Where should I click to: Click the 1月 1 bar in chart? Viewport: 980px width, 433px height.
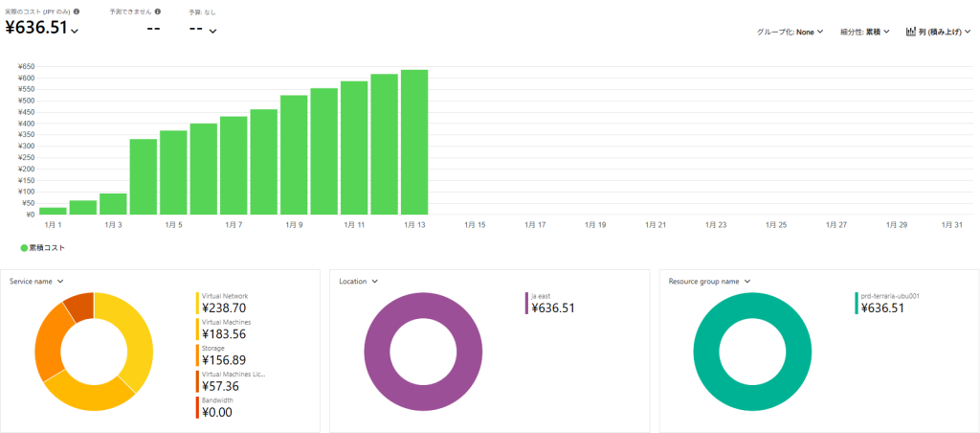(53, 211)
